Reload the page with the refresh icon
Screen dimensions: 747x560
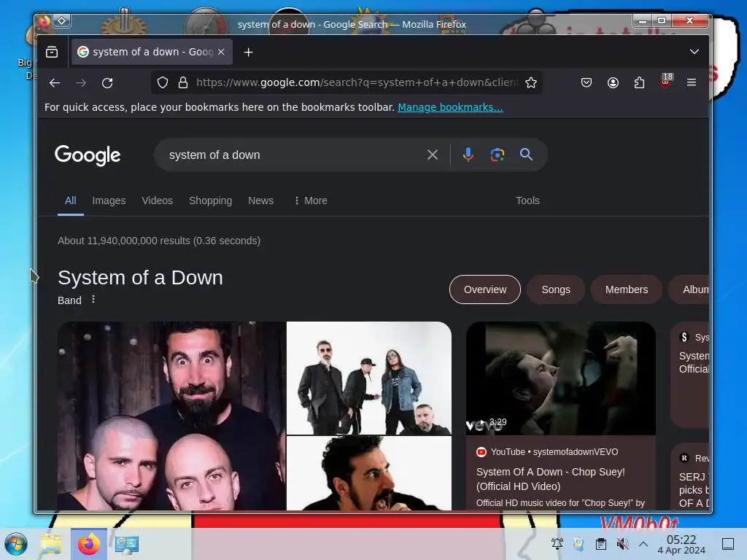click(107, 83)
